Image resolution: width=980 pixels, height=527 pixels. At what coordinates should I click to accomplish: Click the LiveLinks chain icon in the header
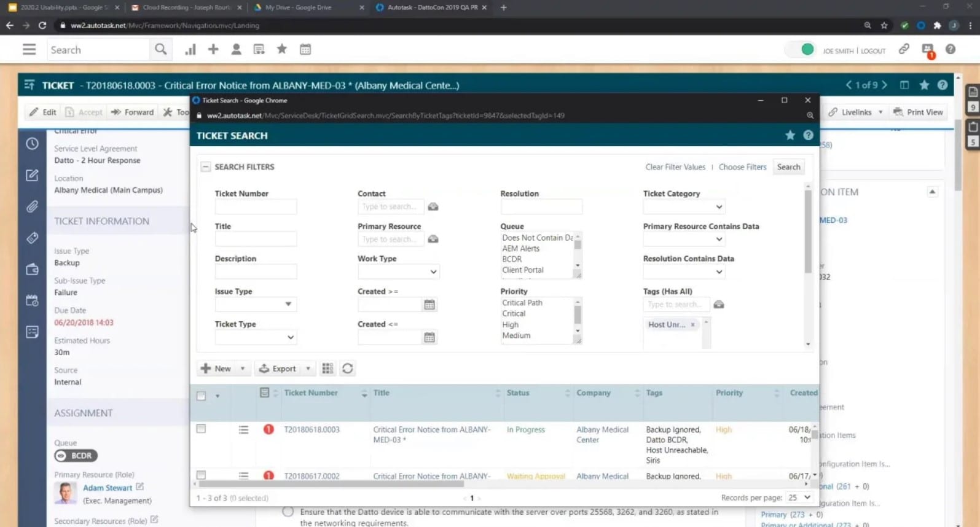[x=904, y=49]
